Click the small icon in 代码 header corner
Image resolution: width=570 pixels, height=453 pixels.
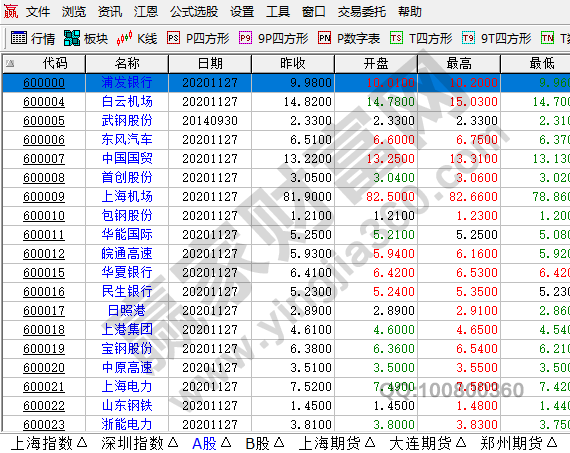(10, 64)
